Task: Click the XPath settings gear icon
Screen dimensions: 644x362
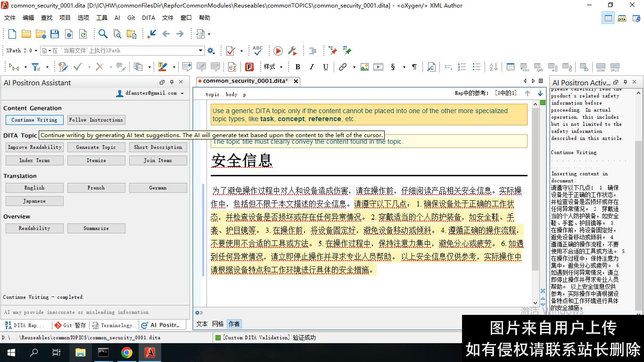Action: pos(211,50)
